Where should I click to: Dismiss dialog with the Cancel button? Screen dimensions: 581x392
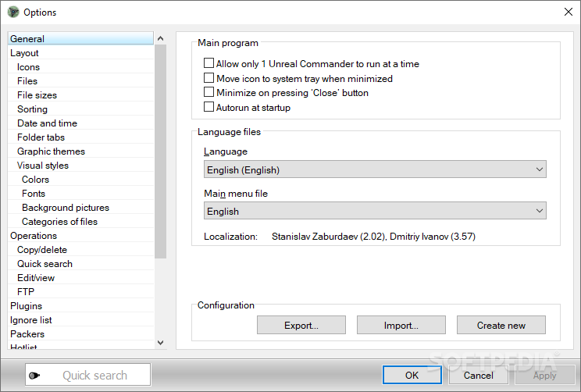(x=479, y=375)
